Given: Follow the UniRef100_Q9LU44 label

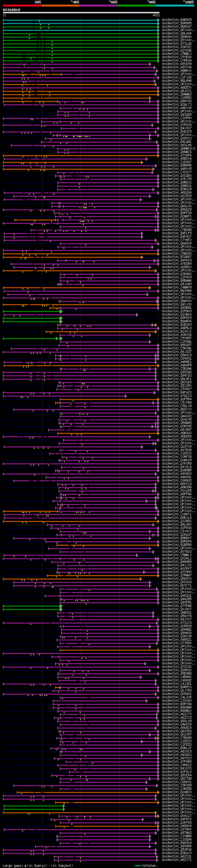Looking at the screenshot, I should [x=177, y=33].
